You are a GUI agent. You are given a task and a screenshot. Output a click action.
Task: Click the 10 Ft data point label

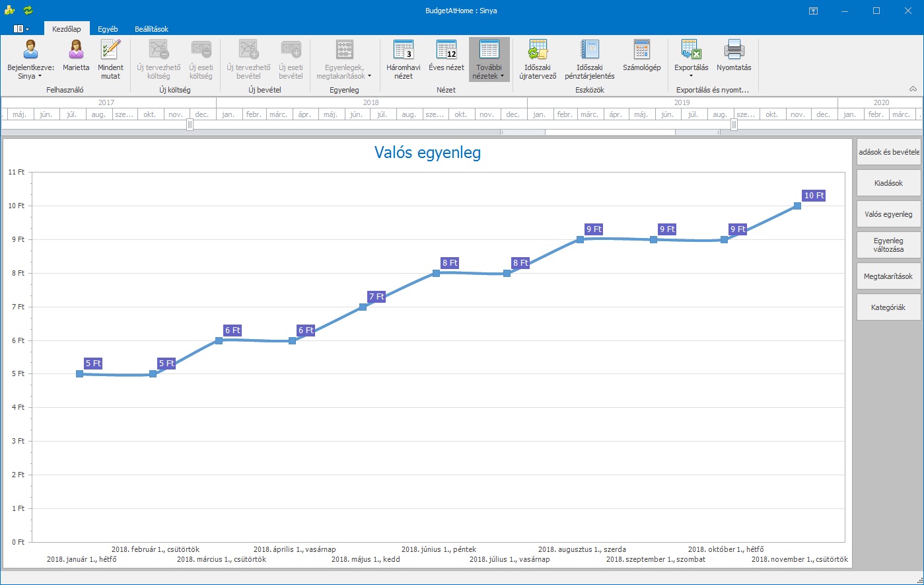coord(814,196)
